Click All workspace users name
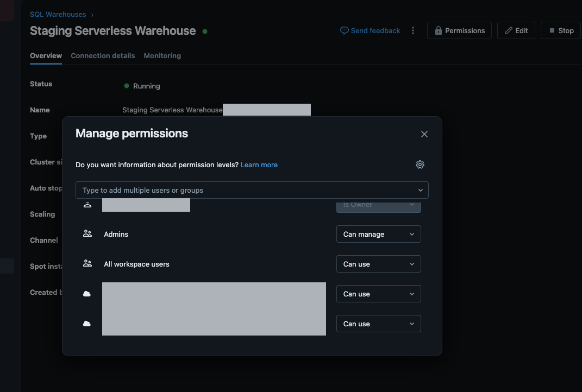 (136, 264)
